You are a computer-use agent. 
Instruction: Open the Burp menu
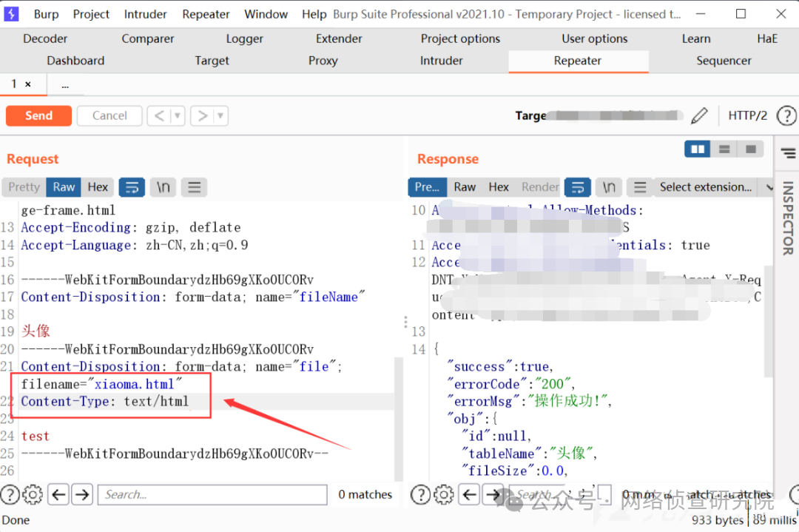(47, 14)
